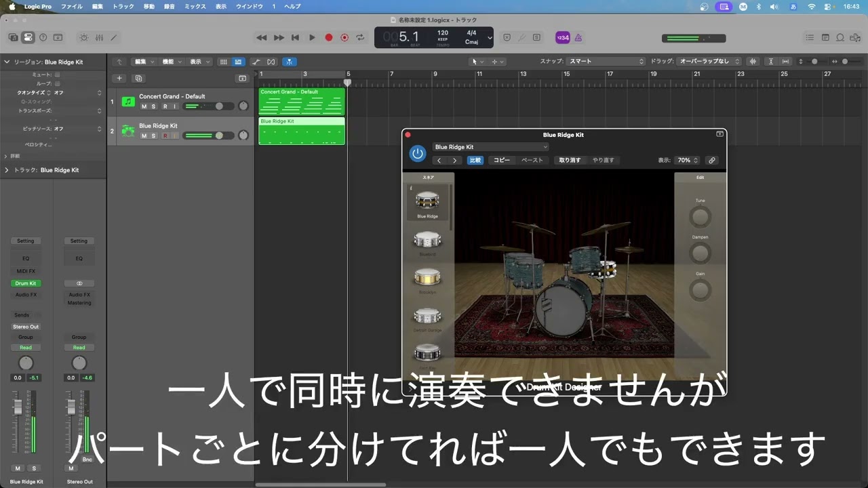Go to beginning of project
Viewport: 868px width, 488px height.
[x=295, y=38]
